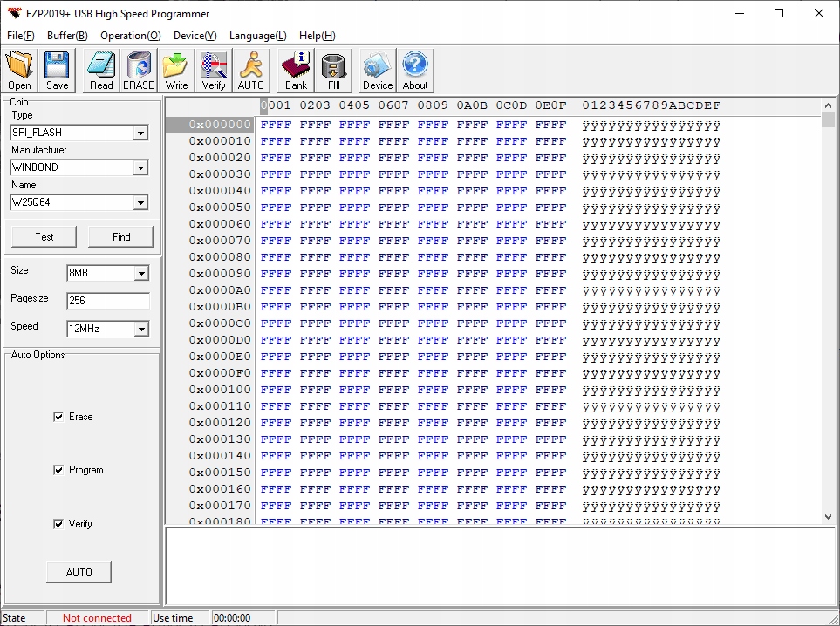Open the Buffer menu
The image size is (840, 626).
67,36
